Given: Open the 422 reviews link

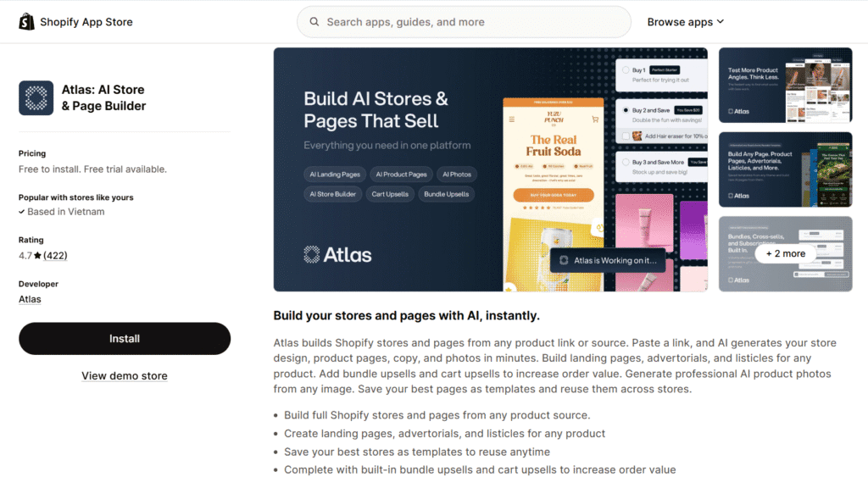Looking at the screenshot, I should pyautogui.click(x=55, y=256).
